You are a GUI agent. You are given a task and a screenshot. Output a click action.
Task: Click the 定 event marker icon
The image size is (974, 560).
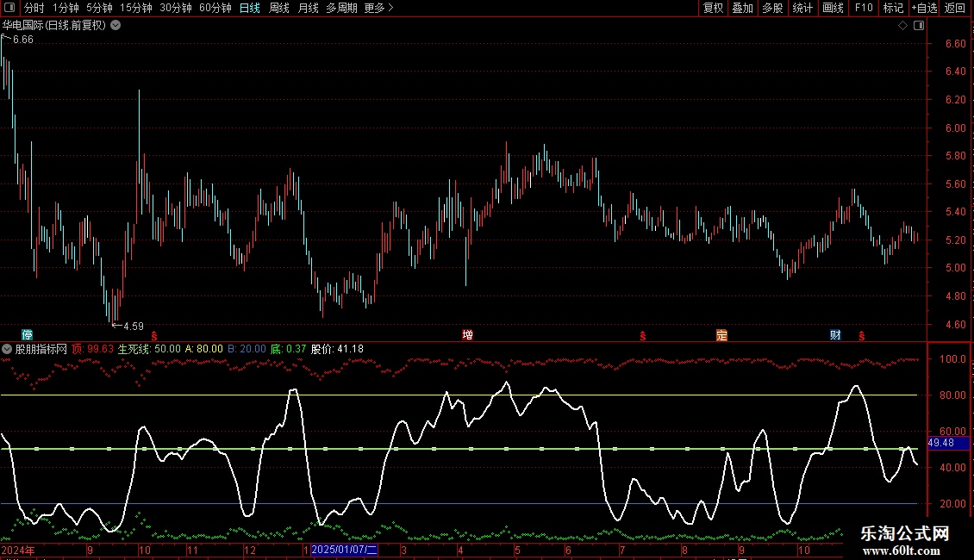click(721, 334)
